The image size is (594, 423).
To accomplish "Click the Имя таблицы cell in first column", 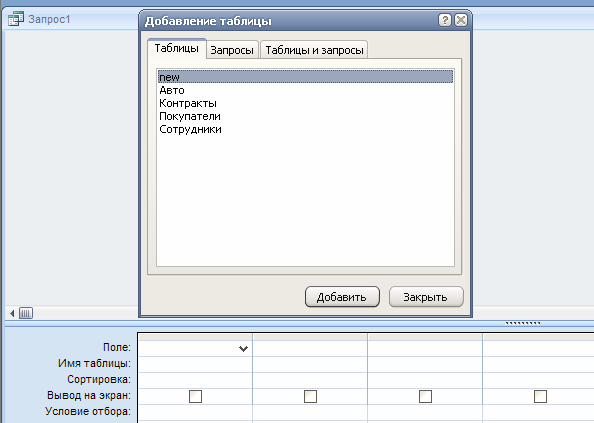I will coord(195,364).
